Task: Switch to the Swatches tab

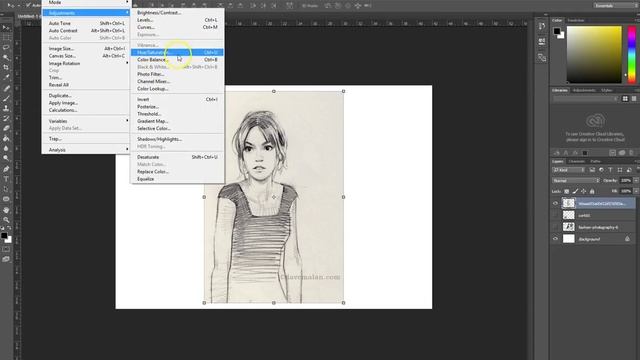Action: click(576, 20)
